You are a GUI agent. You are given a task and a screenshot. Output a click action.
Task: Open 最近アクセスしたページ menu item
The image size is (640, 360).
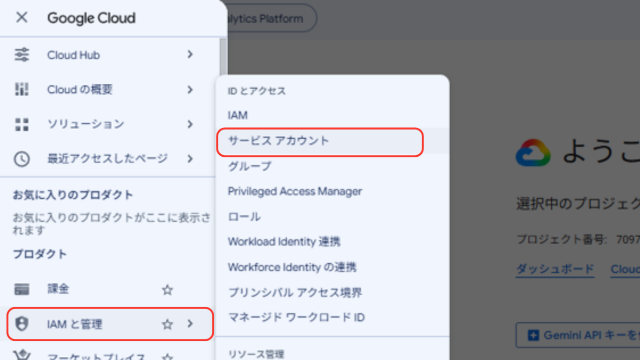[x=108, y=158]
